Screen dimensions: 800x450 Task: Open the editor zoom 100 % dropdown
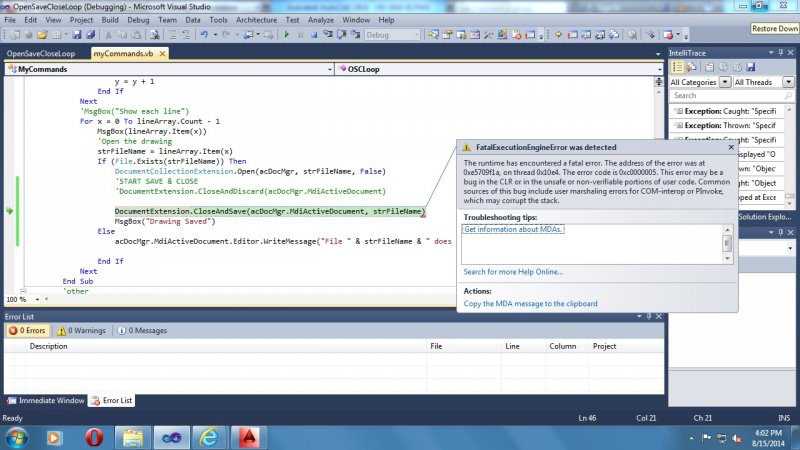[x=37, y=299]
